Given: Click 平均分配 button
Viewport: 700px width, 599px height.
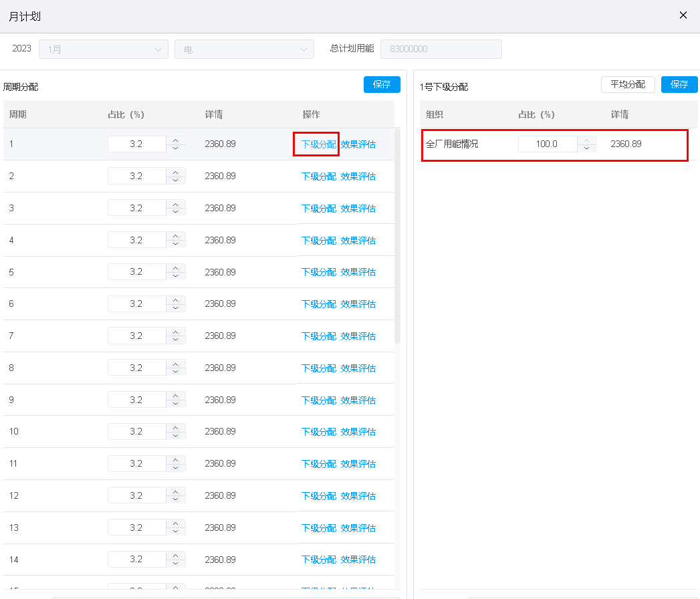Looking at the screenshot, I should coord(628,84).
